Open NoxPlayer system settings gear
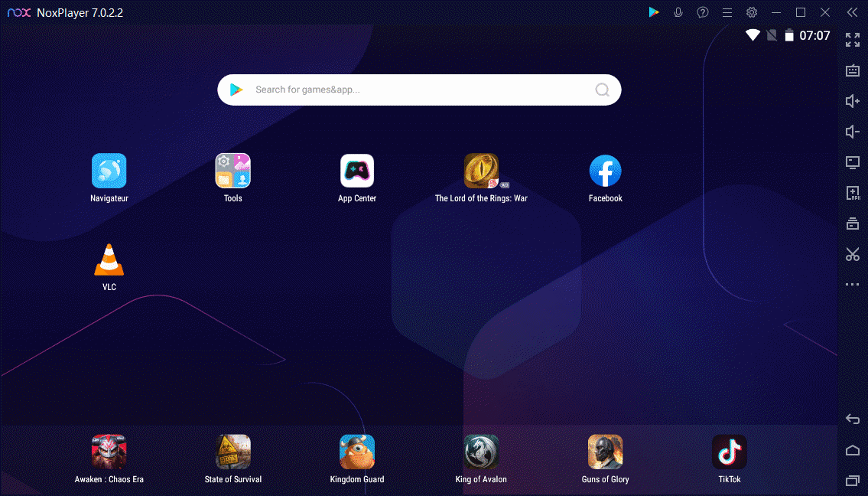This screenshot has height=496, width=868. [x=751, y=12]
